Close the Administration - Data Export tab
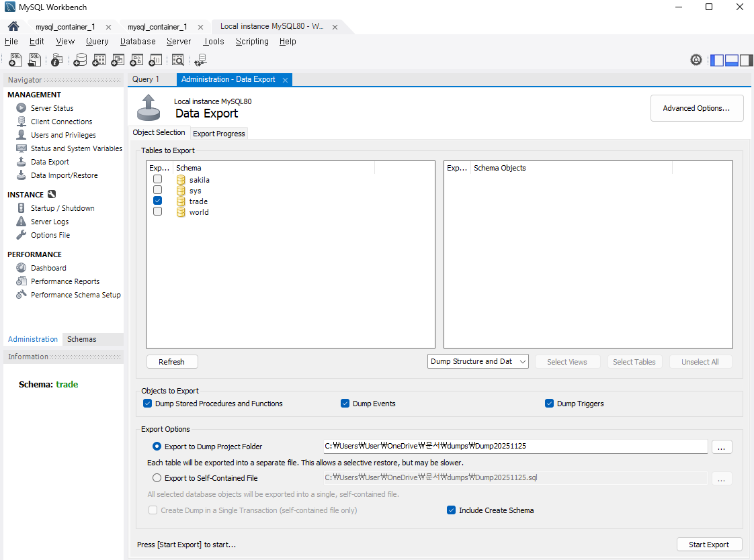Image resolution: width=754 pixels, height=560 pixels. tap(285, 80)
